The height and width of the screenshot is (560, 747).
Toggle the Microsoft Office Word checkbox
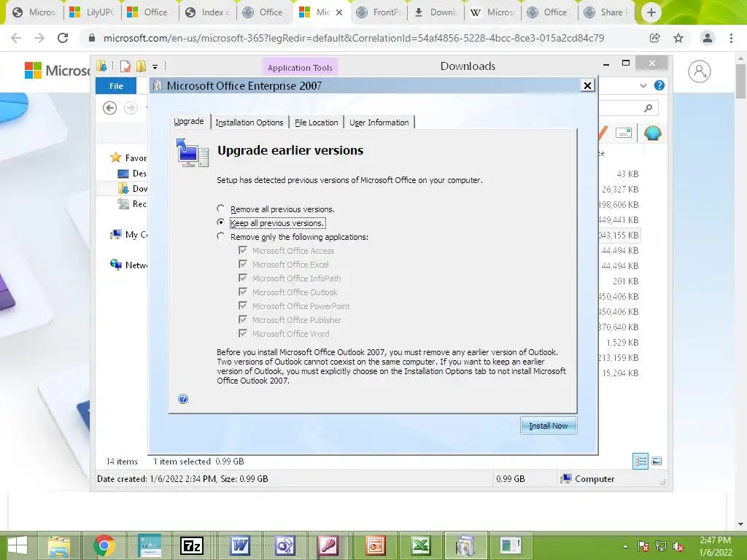(x=243, y=332)
